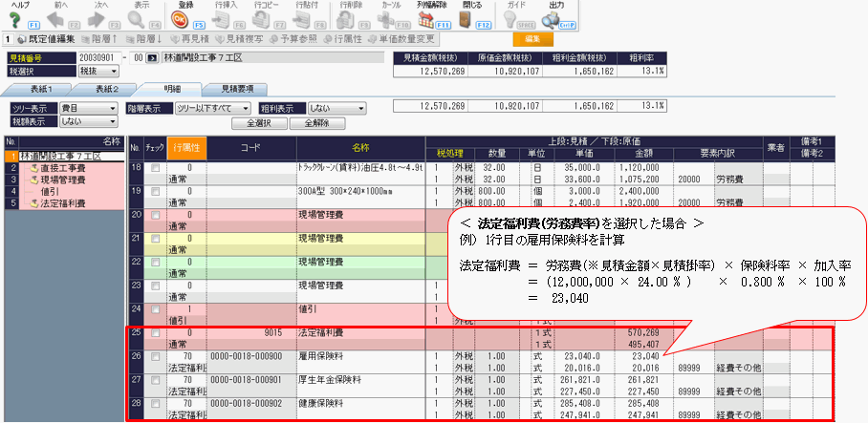Click the 全選択 select-all button

(x=259, y=123)
